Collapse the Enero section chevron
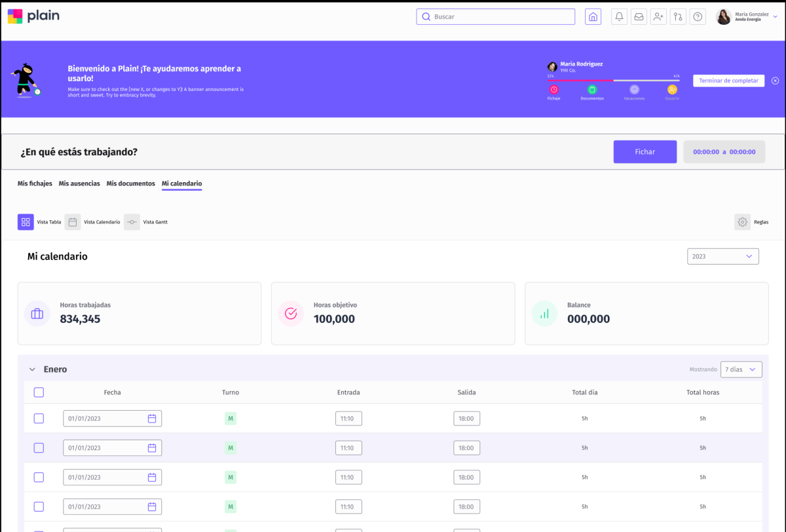The width and height of the screenshot is (786, 532). tap(32, 370)
